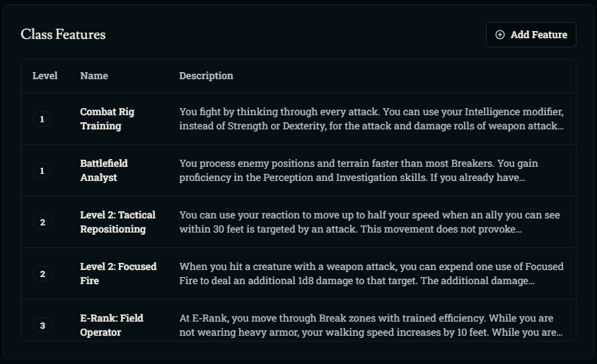Expand the truncated Battlefield Analyst description

(x=359, y=170)
